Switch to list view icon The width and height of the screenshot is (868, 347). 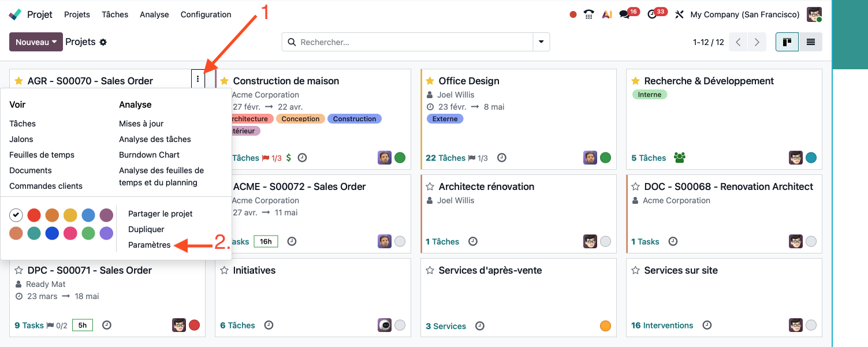click(811, 42)
